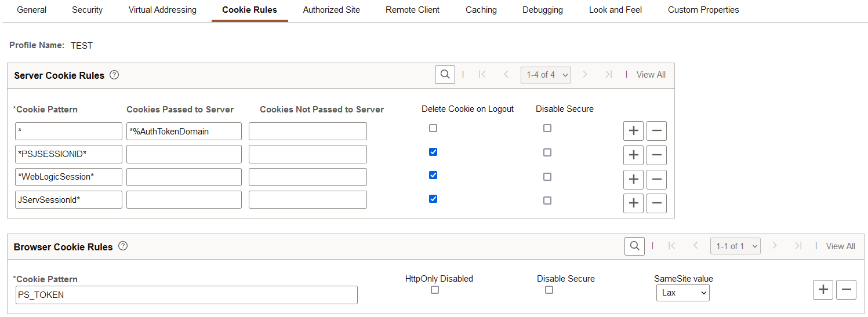Screen dimensions: 868x317
Task: Switch to the Debugging tab
Action: pyautogui.click(x=543, y=10)
